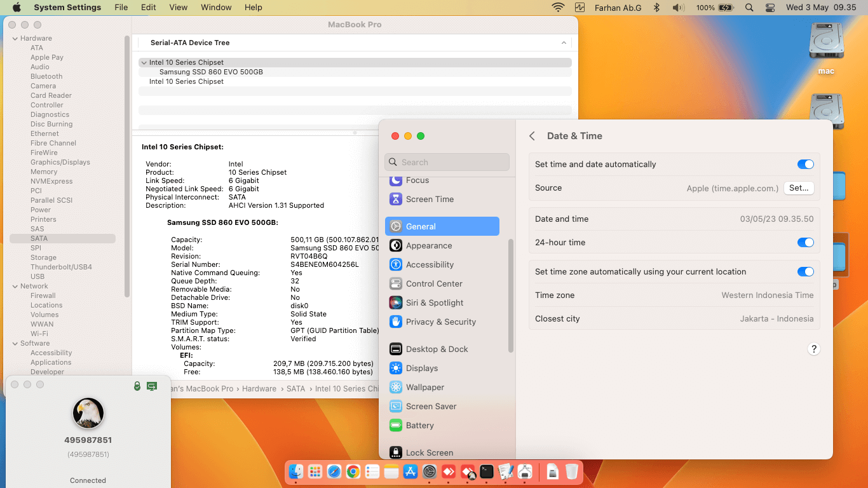Open the Help menu

click(x=254, y=8)
